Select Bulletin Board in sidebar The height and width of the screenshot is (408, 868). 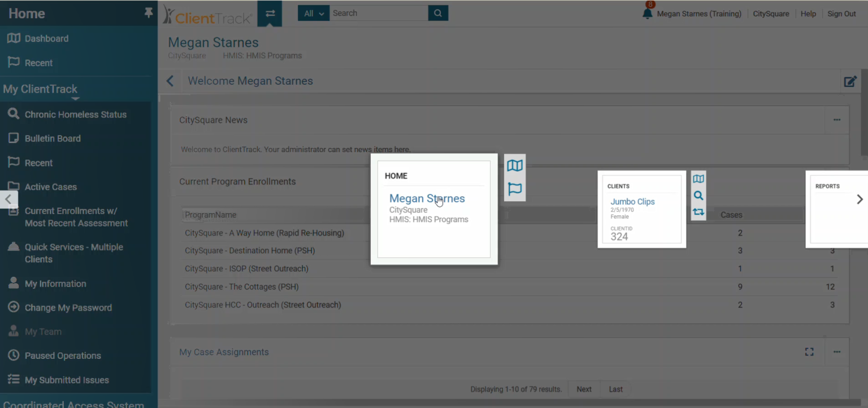[53, 138]
